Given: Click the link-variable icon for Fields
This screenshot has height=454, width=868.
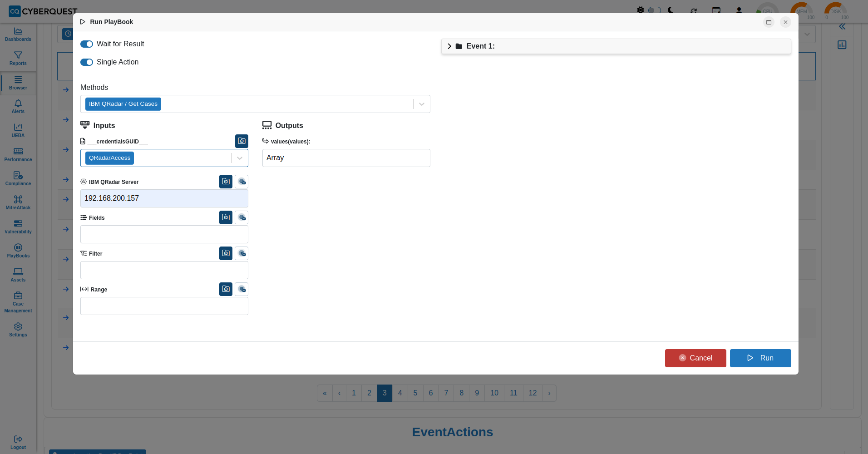Looking at the screenshot, I should (242, 217).
